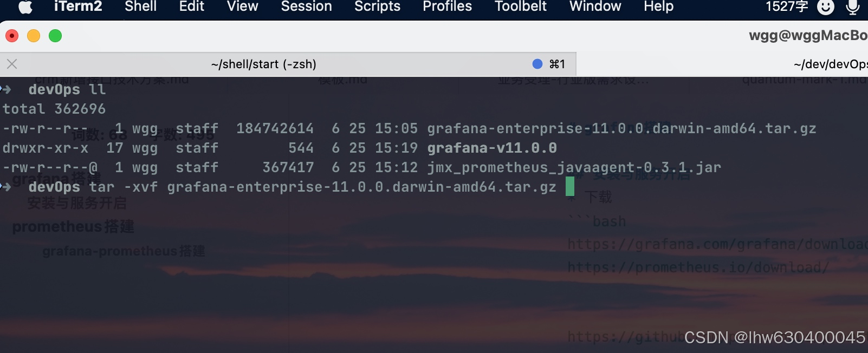Open the Edit menu
This screenshot has height=353, width=868.
click(x=192, y=6)
